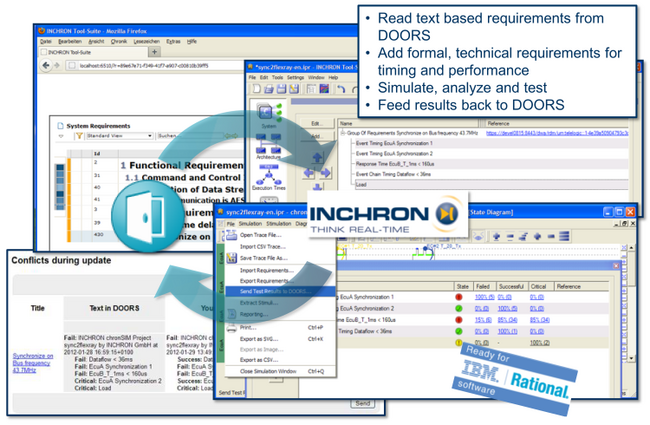This screenshot has height=425, width=650.
Task: Choose Import Requirements from the File menu
Action: pos(267,270)
